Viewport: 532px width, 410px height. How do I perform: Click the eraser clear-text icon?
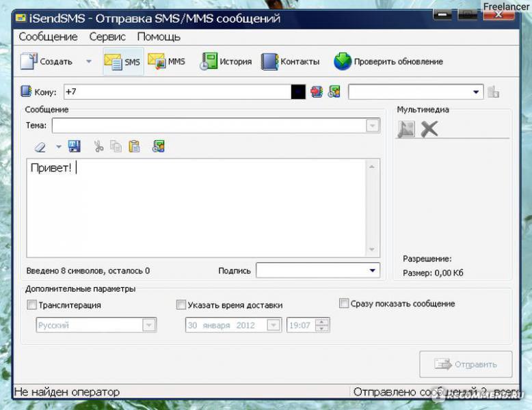[x=40, y=146]
